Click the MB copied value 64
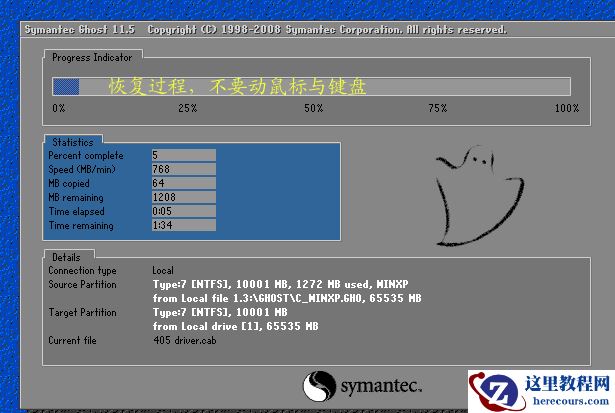The width and height of the screenshot is (615, 413). pyautogui.click(x=184, y=183)
